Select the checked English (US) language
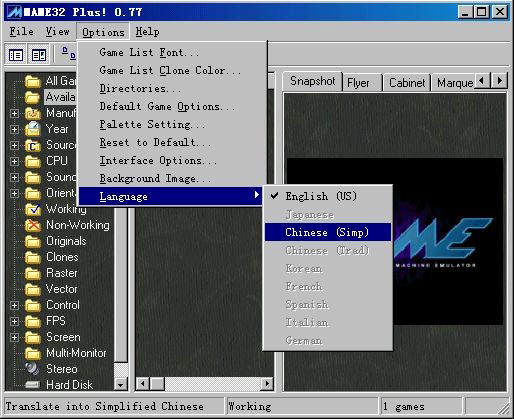The height and width of the screenshot is (419, 514). (x=328, y=196)
